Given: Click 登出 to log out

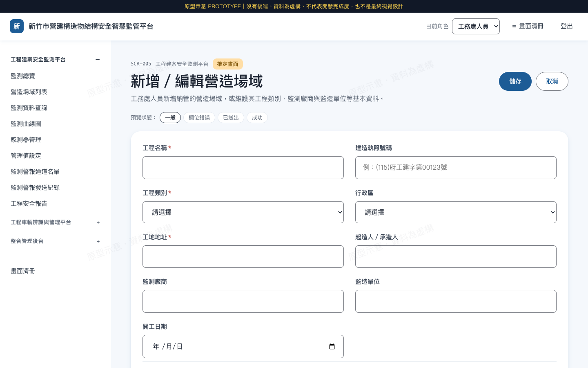Looking at the screenshot, I should point(567,26).
